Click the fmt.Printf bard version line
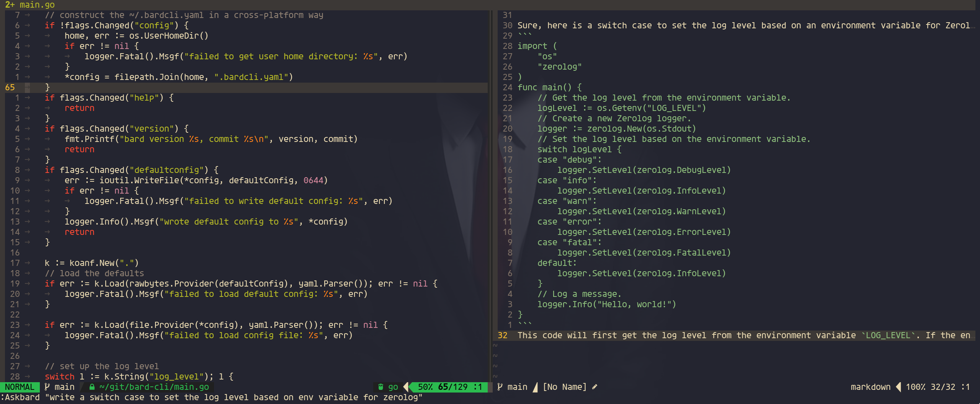Viewport: 980px width, 404px height. [x=211, y=139]
